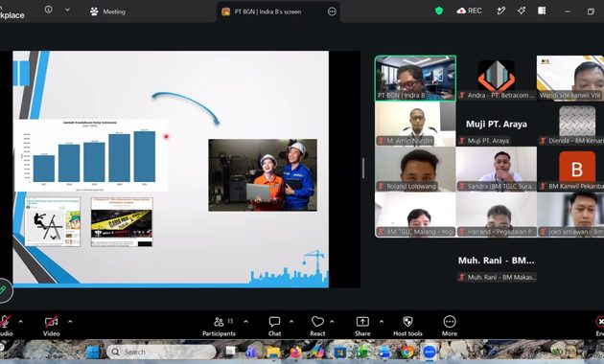The width and height of the screenshot is (604, 364).
Task: Open the annotate pen icon in top bar
Action: point(500,11)
